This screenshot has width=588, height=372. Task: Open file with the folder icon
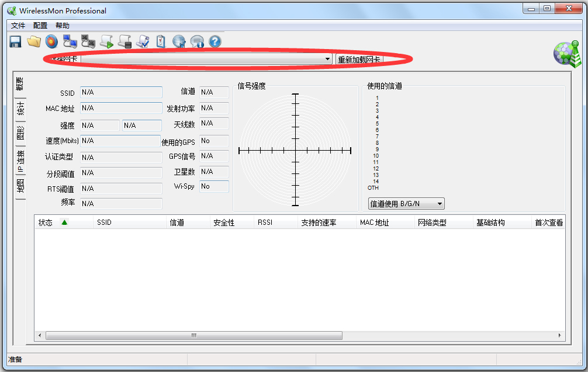34,41
